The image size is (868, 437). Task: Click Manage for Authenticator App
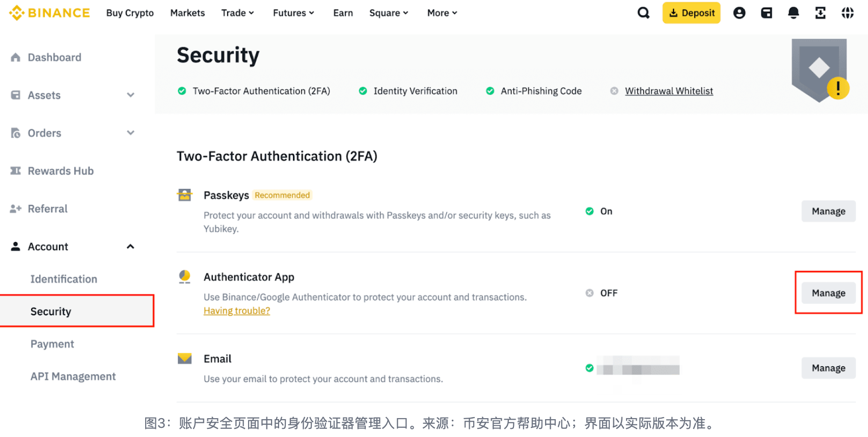[828, 293]
